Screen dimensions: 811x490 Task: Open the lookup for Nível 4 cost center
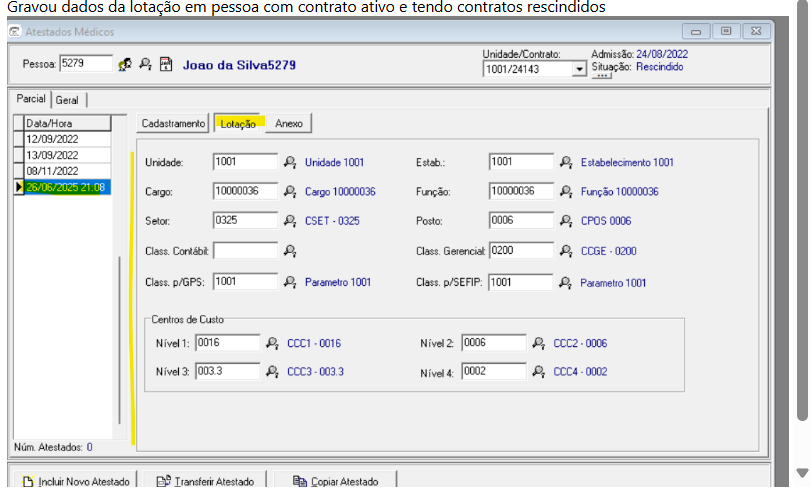point(539,372)
